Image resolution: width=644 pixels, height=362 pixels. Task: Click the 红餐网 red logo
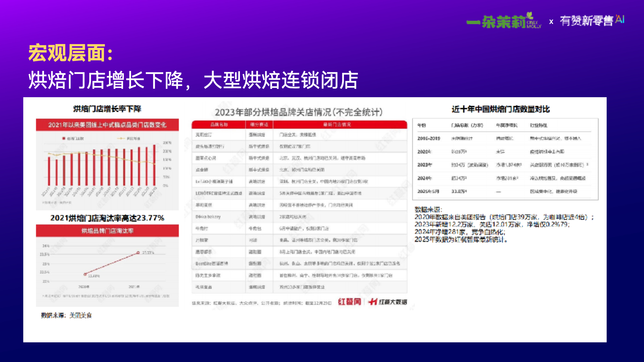point(349,302)
